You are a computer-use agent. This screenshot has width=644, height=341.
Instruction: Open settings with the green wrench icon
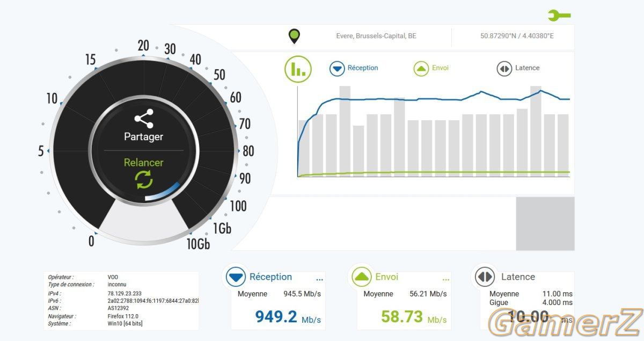pos(559,15)
